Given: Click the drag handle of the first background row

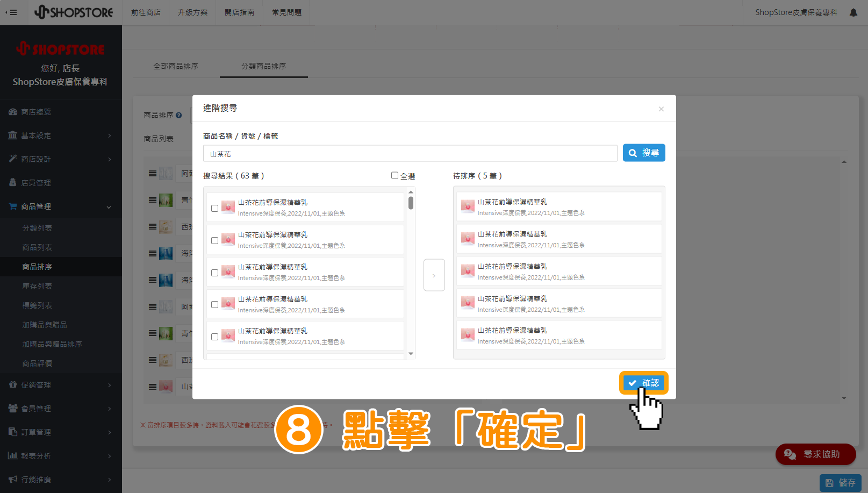Looking at the screenshot, I should 153,173.
